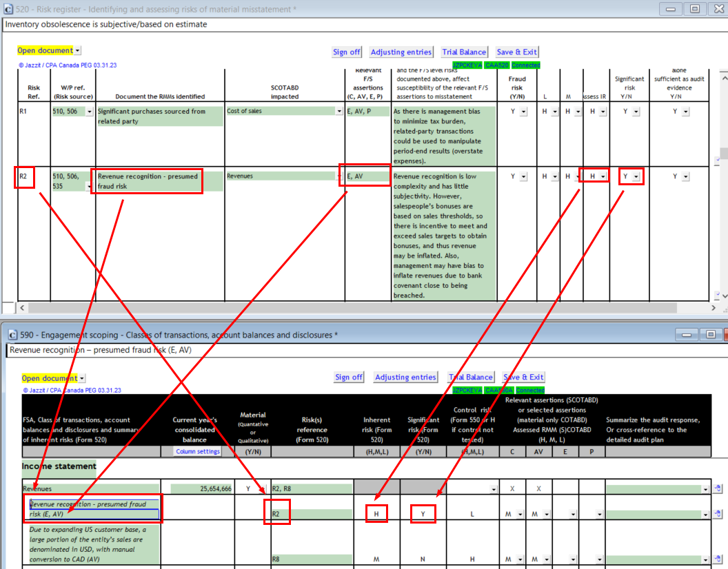Viewport: 728px width, 569px height.
Task: Click Sign off in the Risk register window
Action: 346,52
